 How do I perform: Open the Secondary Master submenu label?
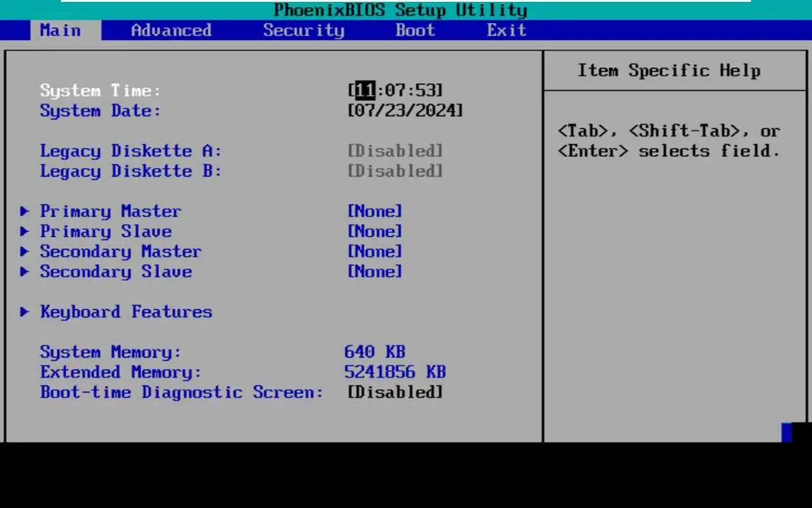(x=121, y=251)
